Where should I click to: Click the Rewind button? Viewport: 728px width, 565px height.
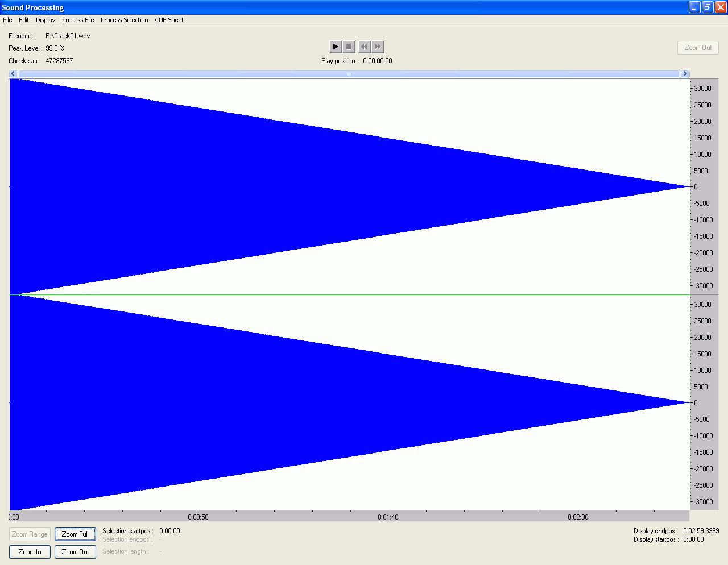click(x=364, y=47)
